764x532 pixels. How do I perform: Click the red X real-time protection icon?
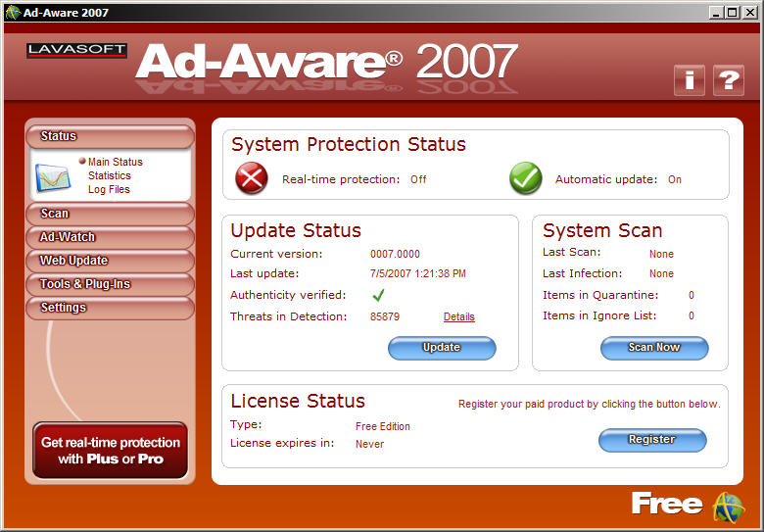(252, 178)
